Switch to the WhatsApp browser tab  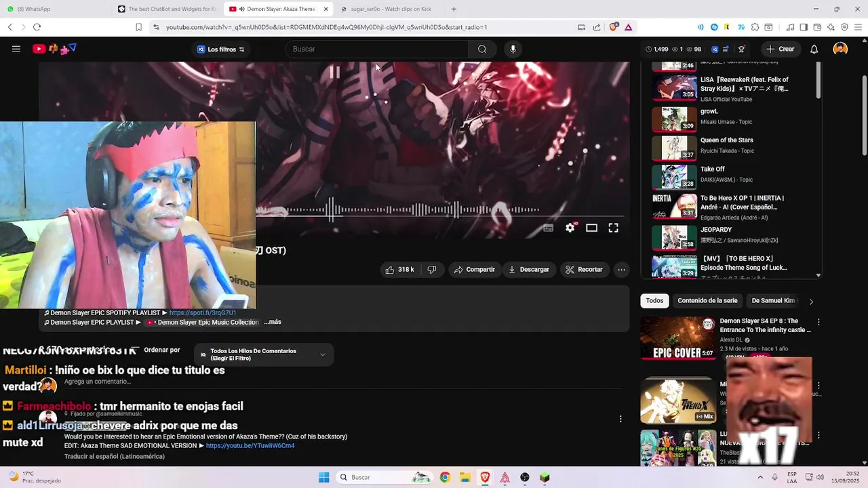56,9
